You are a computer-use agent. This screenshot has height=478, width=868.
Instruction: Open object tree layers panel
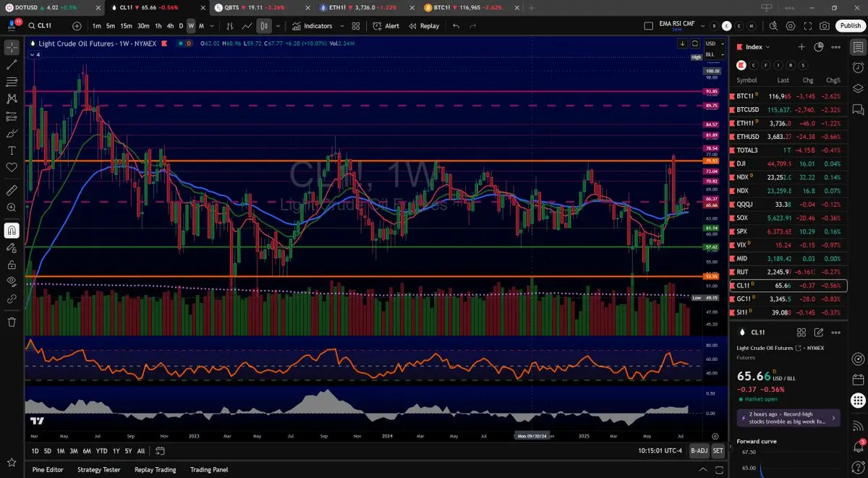(x=858, y=88)
